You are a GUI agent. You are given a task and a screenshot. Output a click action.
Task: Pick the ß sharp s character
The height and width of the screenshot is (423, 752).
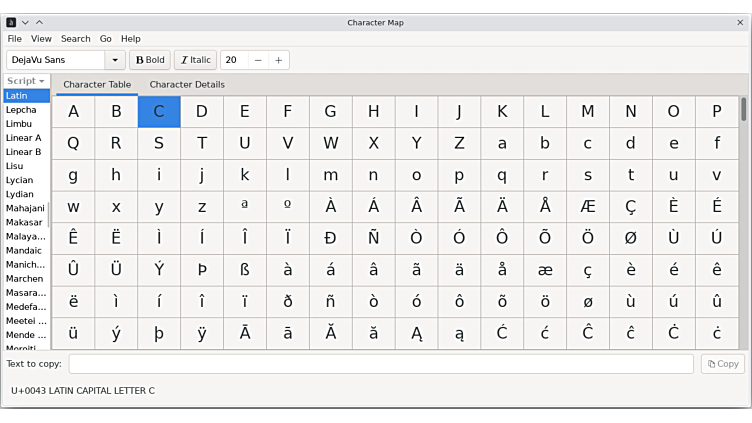coord(245,270)
